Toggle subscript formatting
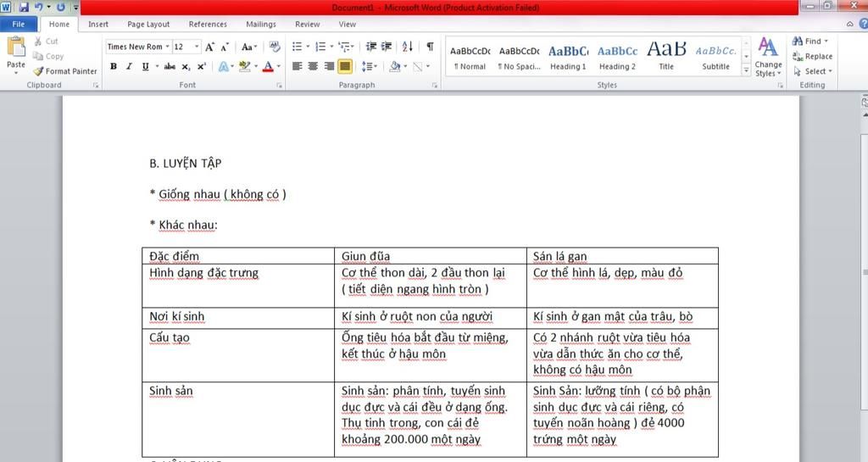Viewport: 868px width, 462px height. [186, 66]
